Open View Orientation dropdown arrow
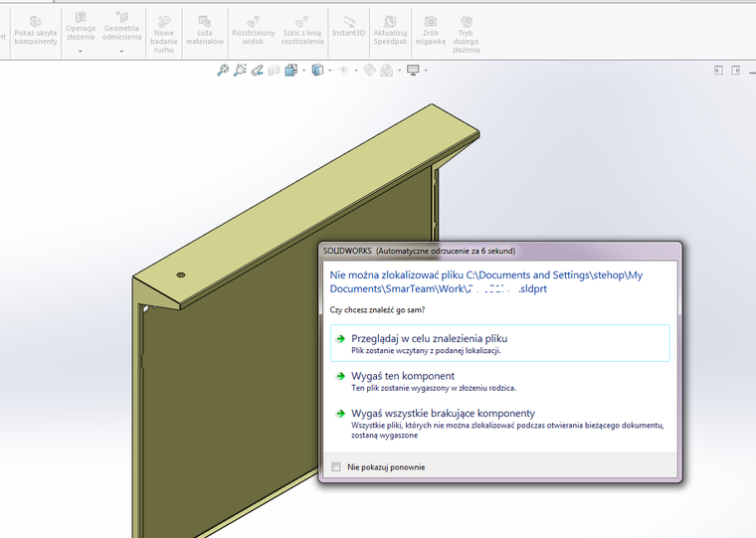The width and height of the screenshot is (756, 538). pyautogui.click(x=303, y=71)
